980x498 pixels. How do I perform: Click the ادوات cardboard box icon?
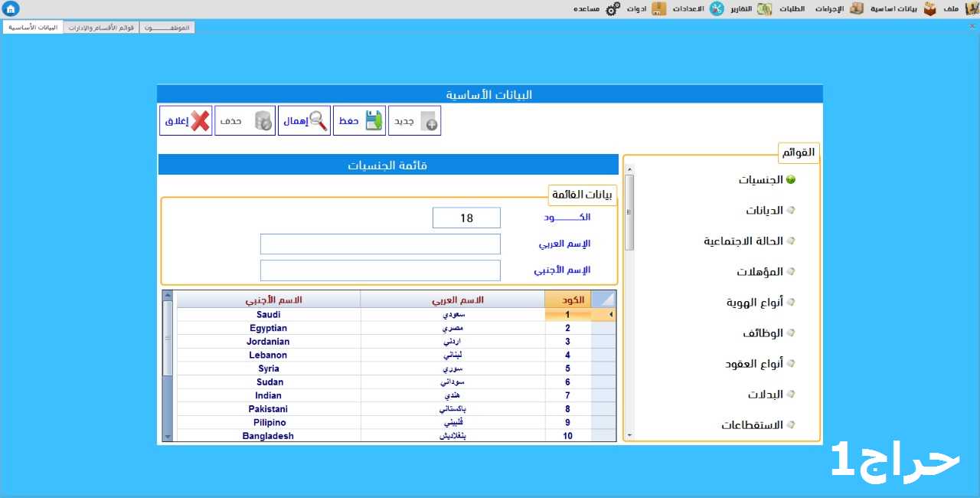tap(658, 8)
